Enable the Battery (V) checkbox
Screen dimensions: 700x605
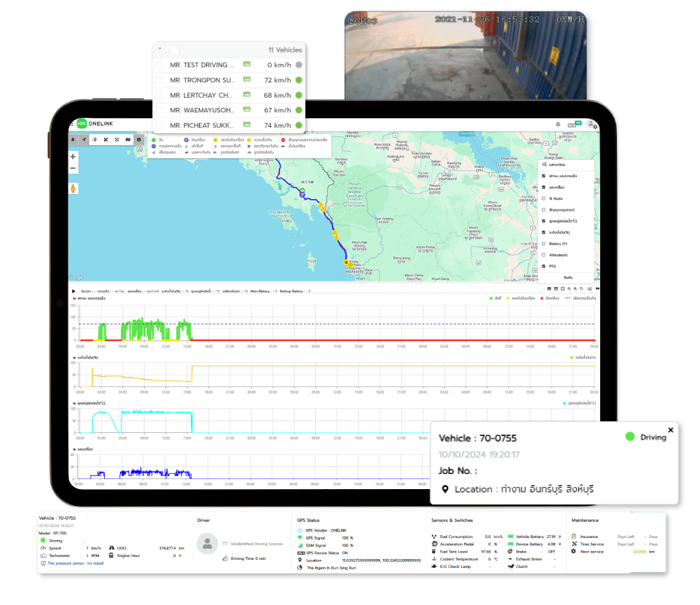[x=543, y=243]
